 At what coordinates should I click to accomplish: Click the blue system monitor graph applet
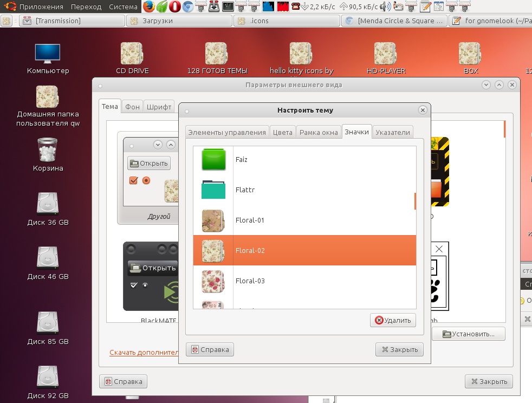click(x=268, y=6)
